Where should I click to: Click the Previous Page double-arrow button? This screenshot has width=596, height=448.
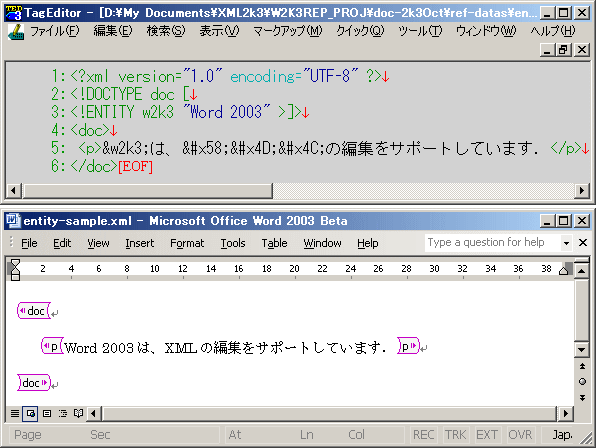click(x=582, y=366)
